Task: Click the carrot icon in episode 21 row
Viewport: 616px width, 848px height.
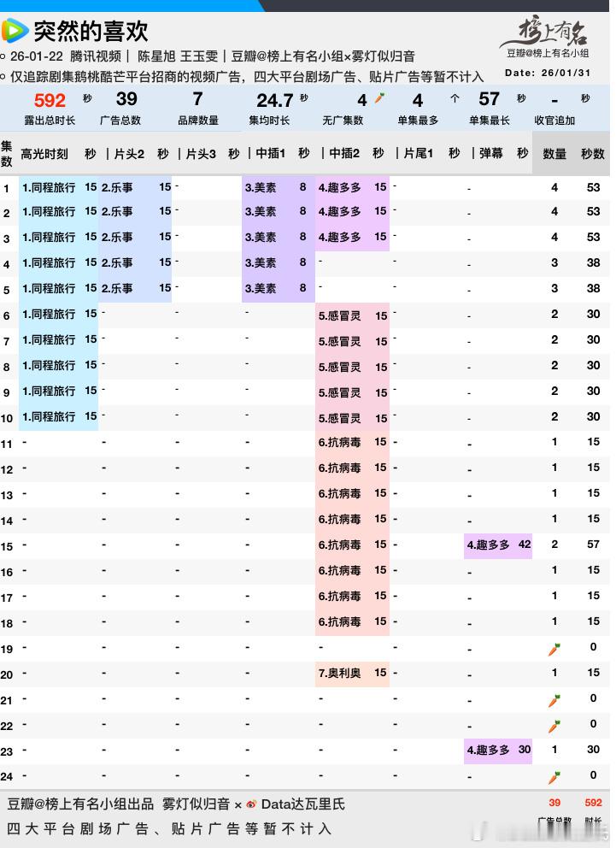Action: (554, 701)
